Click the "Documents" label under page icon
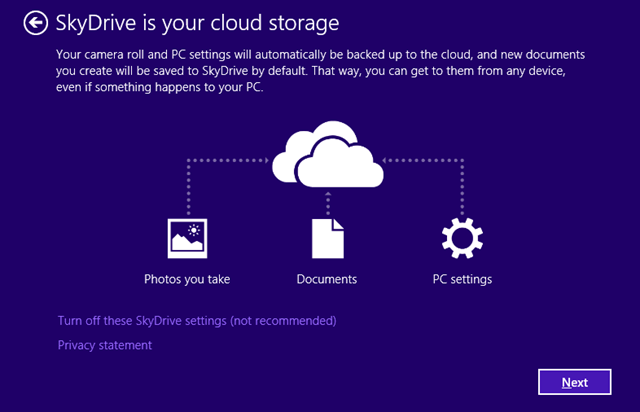The width and height of the screenshot is (640, 412). (327, 279)
